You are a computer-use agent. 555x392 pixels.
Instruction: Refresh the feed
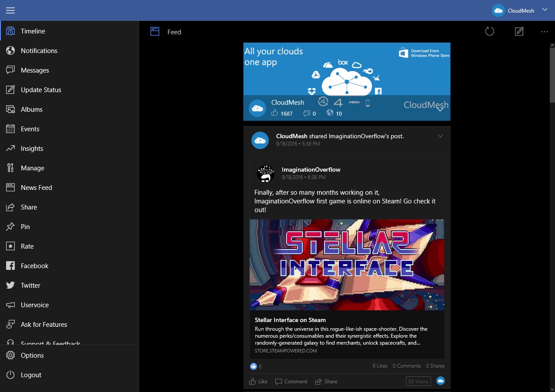tap(489, 31)
